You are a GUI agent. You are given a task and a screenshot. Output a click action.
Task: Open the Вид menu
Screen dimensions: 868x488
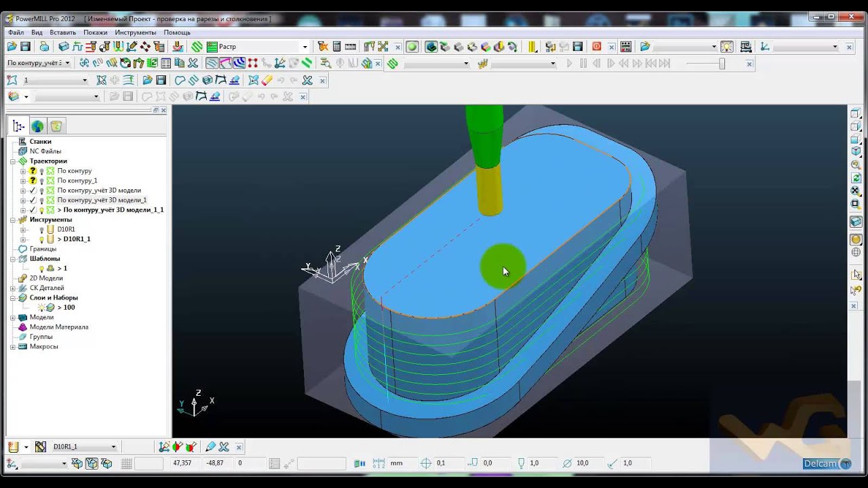click(x=37, y=33)
